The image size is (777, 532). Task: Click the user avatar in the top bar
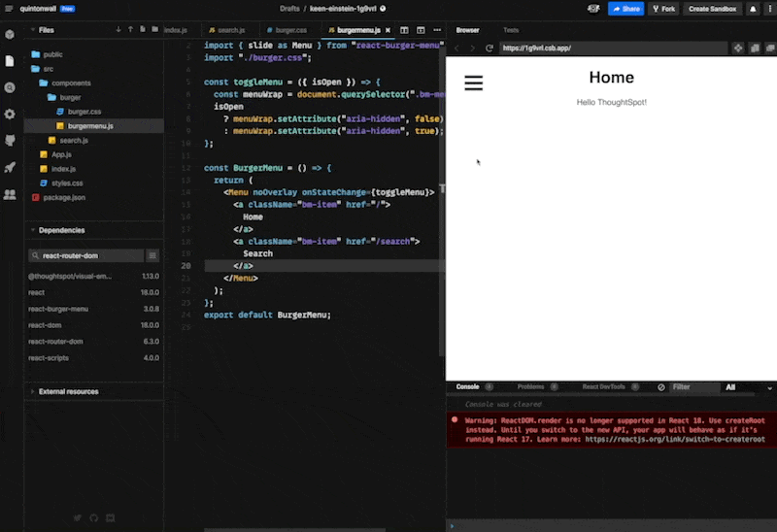pos(593,9)
